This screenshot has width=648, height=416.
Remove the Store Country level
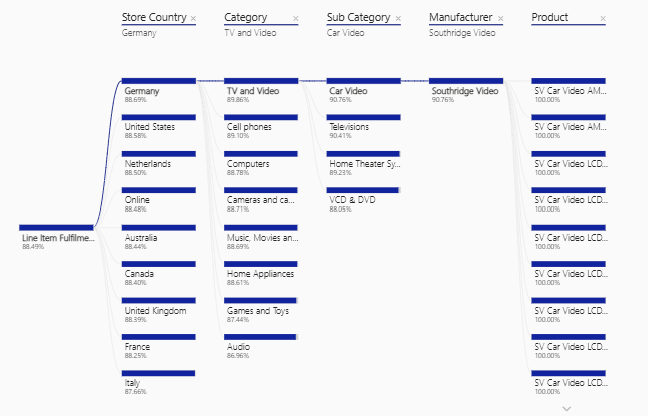click(194, 19)
